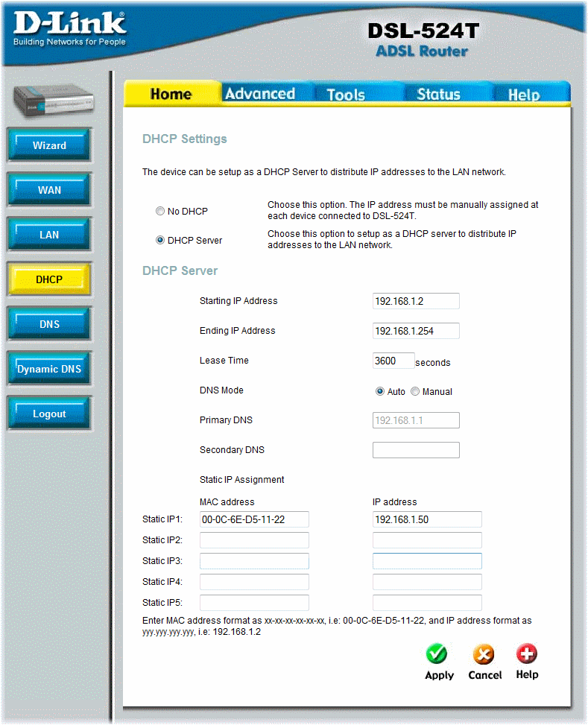Click the DHCP Server section heading
The width and height of the screenshot is (588, 725).
pos(180,270)
